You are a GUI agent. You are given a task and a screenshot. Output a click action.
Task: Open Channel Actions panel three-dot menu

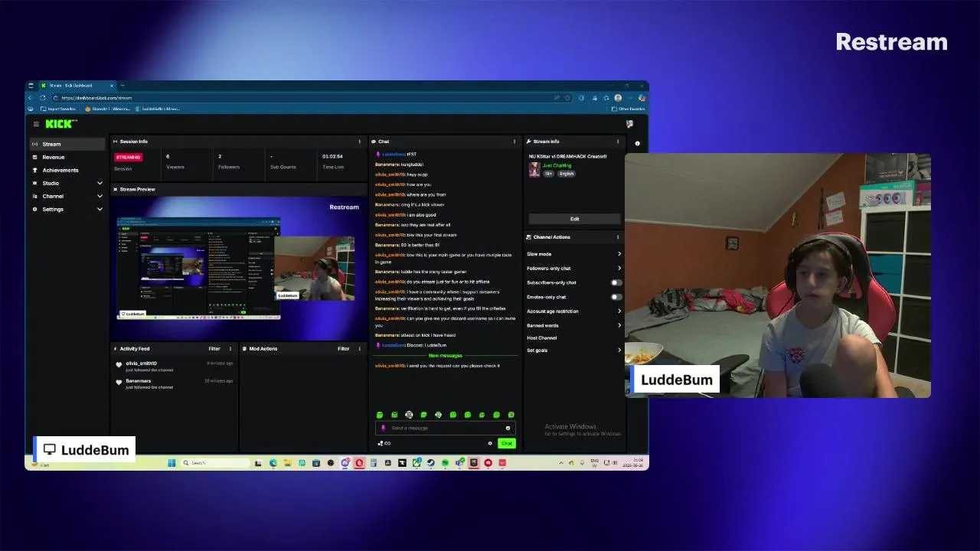[618, 237]
